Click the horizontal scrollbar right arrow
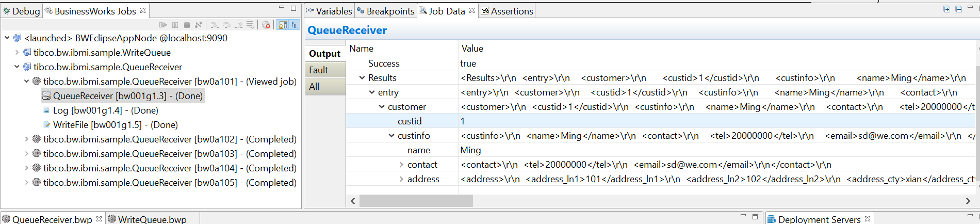 point(968,201)
